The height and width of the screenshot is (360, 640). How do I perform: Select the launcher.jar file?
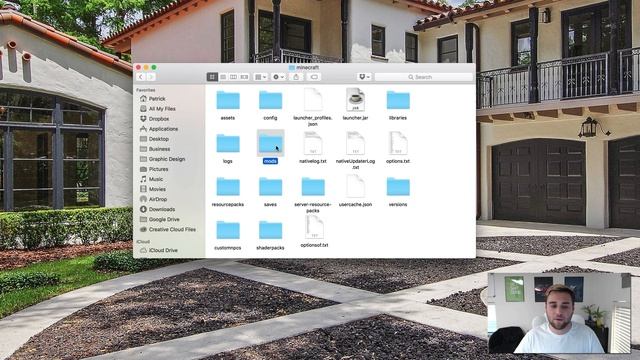pyautogui.click(x=355, y=100)
